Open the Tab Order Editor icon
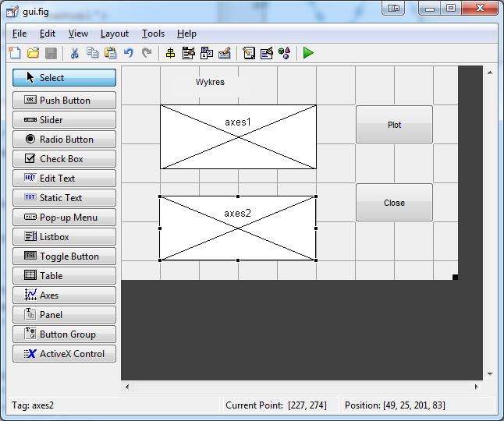 206,53
